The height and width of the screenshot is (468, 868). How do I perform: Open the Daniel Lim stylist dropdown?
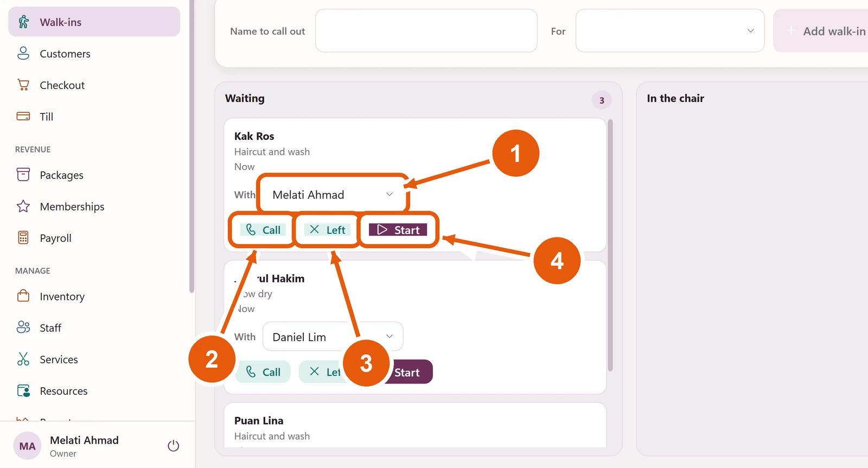tap(333, 337)
